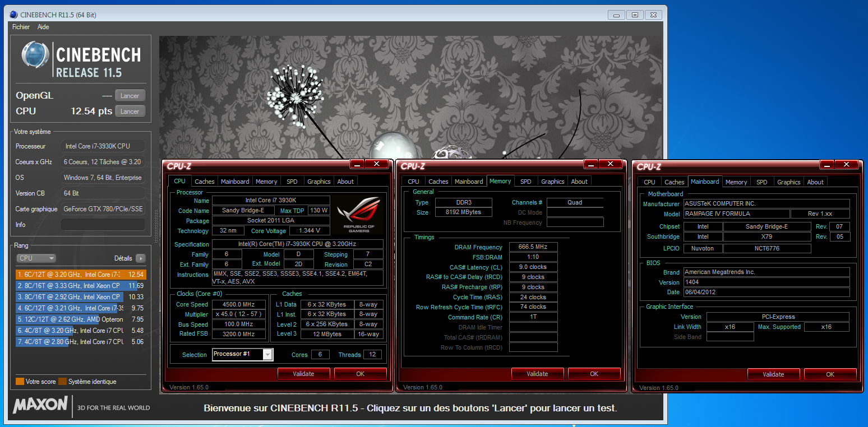Click the RAMPAGE IV FORMULA model field

pos(736,214)
